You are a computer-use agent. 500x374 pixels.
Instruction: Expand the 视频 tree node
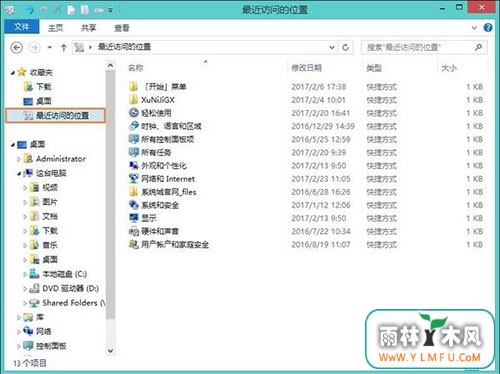click(25, 188)
